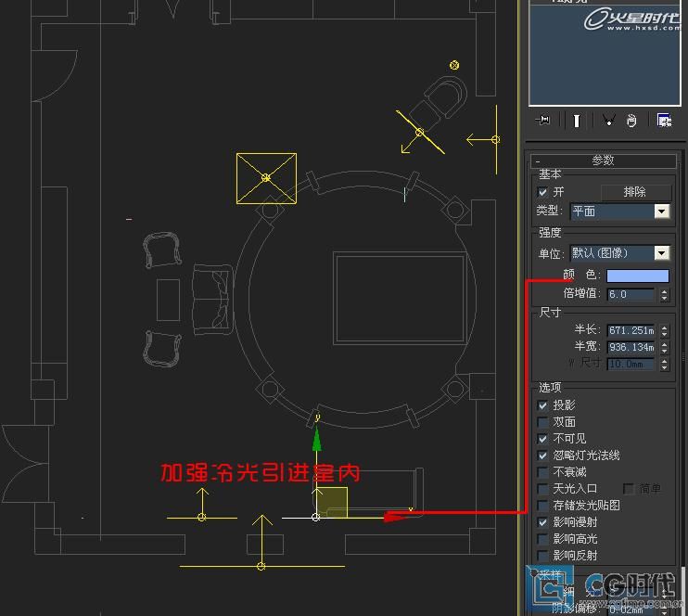This screenshot has height=616, width=688.
Task: Toggle the 投影 (cast shadows) checkbox
Action: point(542,405)
